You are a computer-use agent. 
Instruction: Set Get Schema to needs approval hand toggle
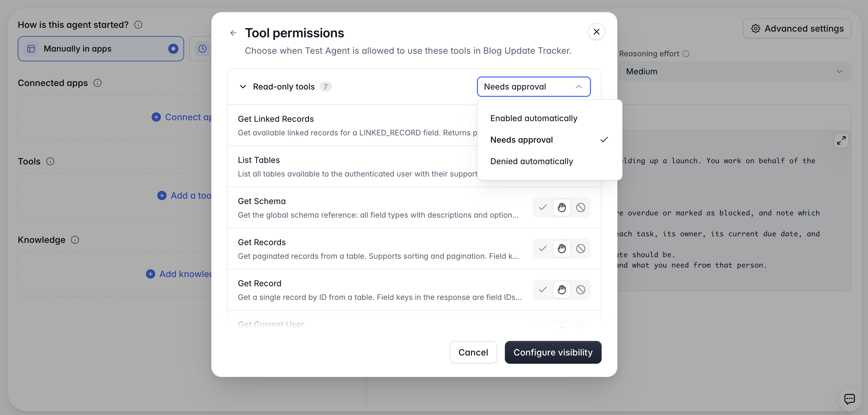coord(561,207)
